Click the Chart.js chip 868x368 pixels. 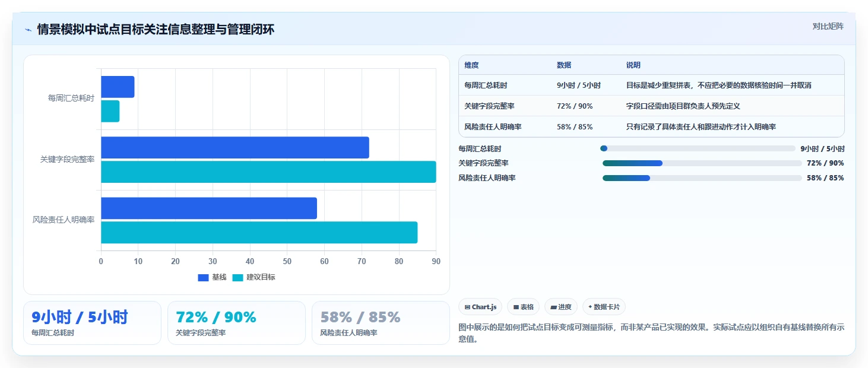[480, 307]
